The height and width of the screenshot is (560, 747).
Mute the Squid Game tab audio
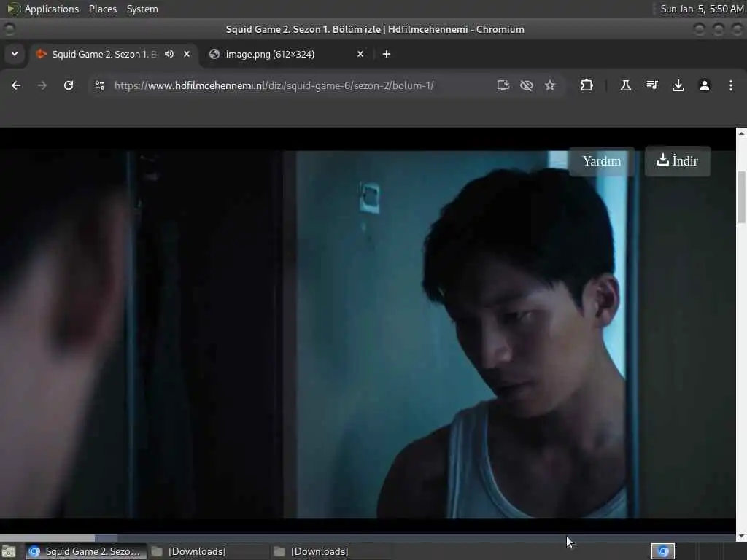[x=169, y=54]
